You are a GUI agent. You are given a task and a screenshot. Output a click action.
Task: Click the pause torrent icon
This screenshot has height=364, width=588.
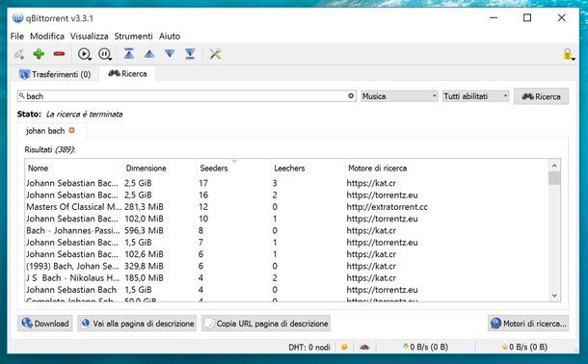coord(105,54)
